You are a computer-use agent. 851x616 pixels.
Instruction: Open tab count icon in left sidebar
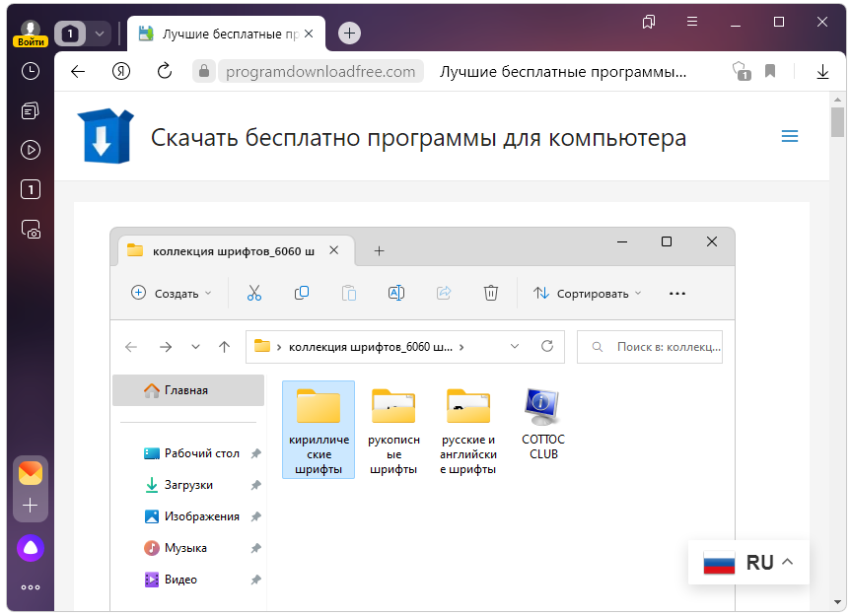tap(31, 189)
